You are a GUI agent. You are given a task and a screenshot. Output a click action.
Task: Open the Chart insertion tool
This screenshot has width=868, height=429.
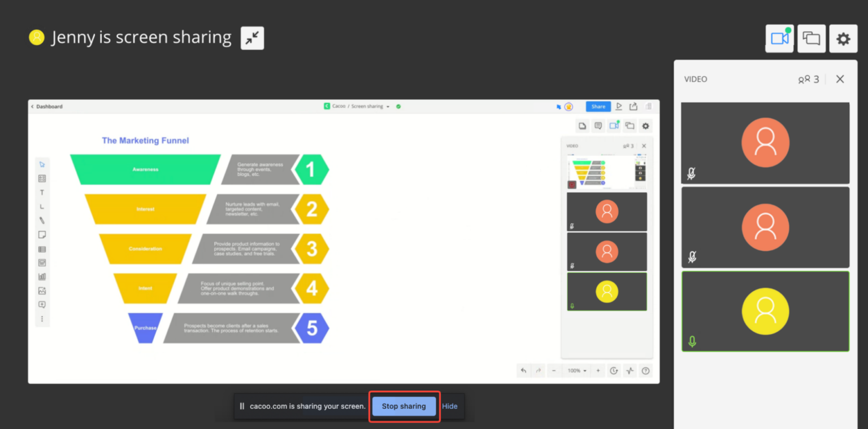(x=42, y=276)
